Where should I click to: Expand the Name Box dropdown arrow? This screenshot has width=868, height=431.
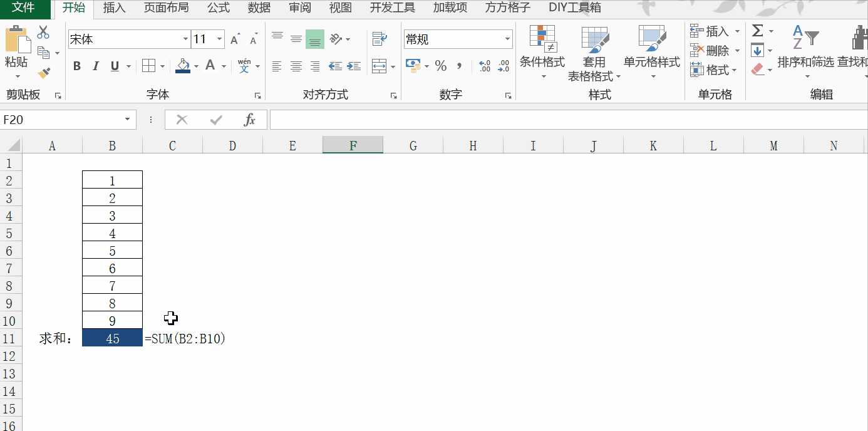click(x=128, y=120)
